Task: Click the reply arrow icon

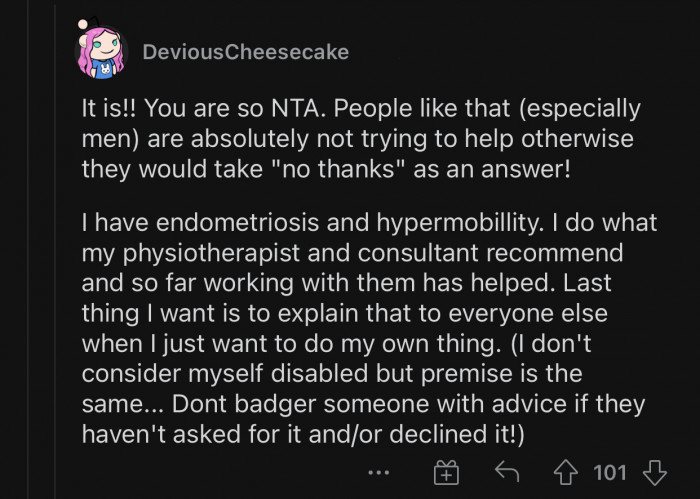Action: point(509,471)
